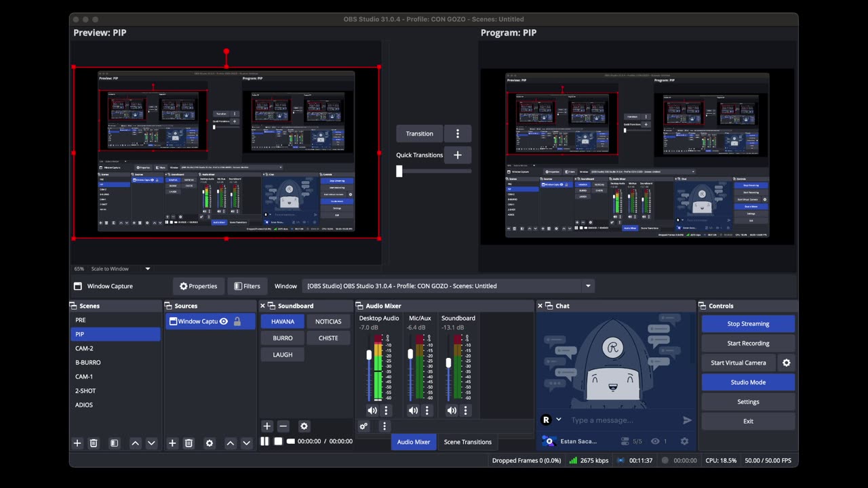Toggle the lock on Window Capture source
The height and width of the screenshot is (488, 868).
pyautogui.click(x=237, y=321)
